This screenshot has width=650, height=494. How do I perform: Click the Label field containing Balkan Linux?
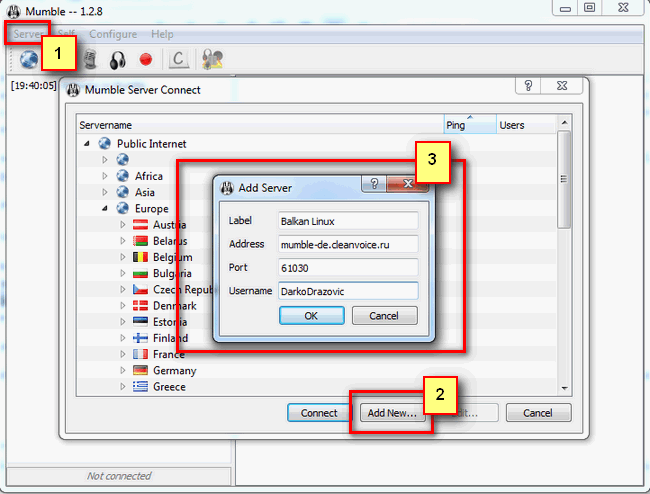coord(348,221)
